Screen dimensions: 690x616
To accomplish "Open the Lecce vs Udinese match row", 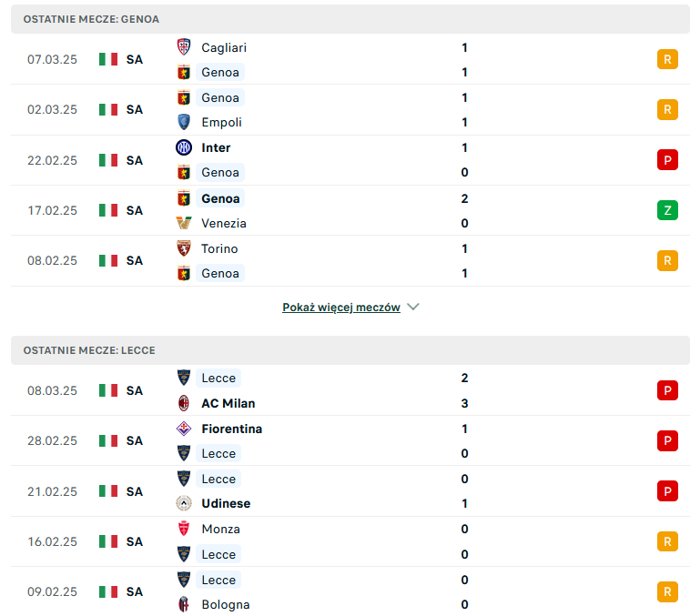I will click(x=350, y=491).
